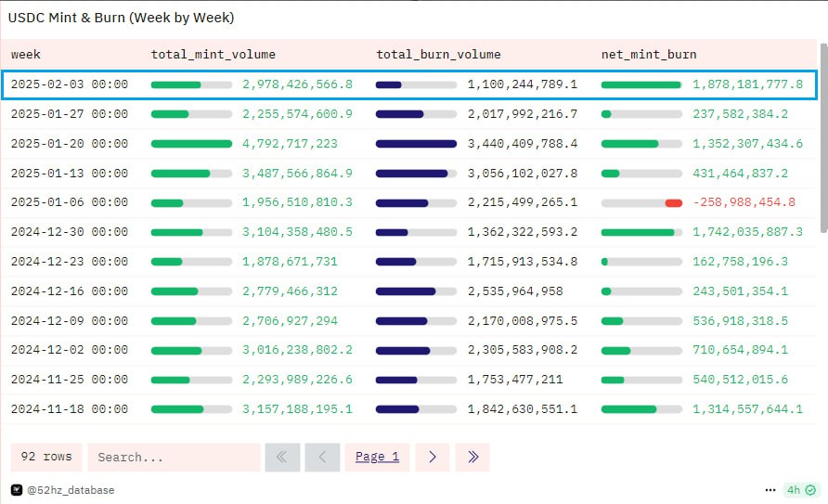Click into the Search... field
Viewport: 828px width, 504px height.
click(x=174, y=457)
